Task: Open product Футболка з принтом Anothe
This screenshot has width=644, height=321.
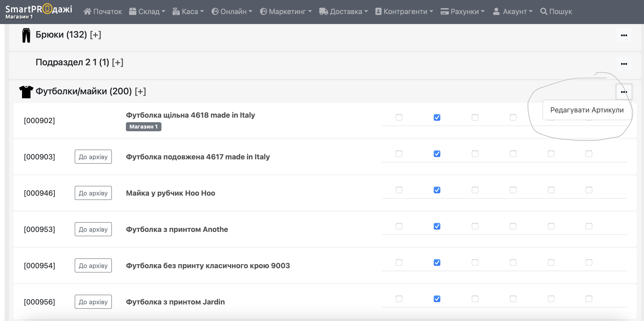Action: tap(177, 229)
